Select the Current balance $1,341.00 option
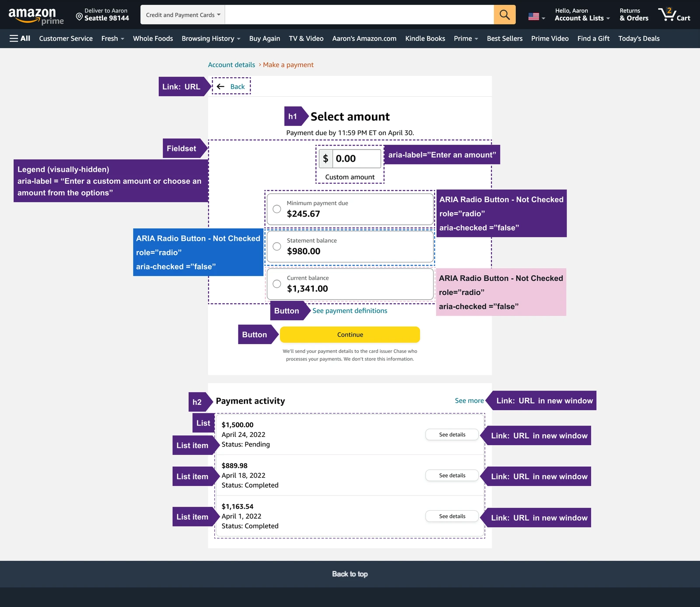 (350, 284)
